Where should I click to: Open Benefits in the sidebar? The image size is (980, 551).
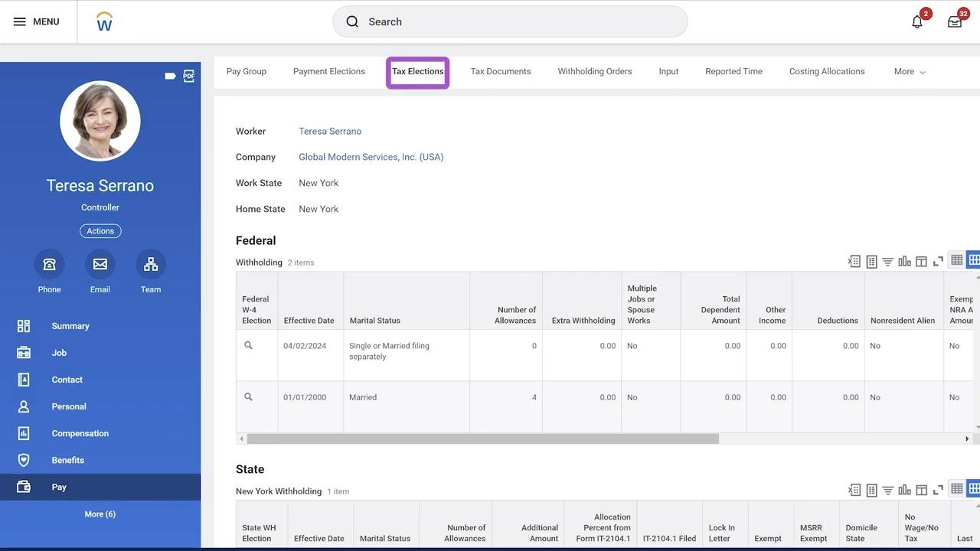(100, 460)
